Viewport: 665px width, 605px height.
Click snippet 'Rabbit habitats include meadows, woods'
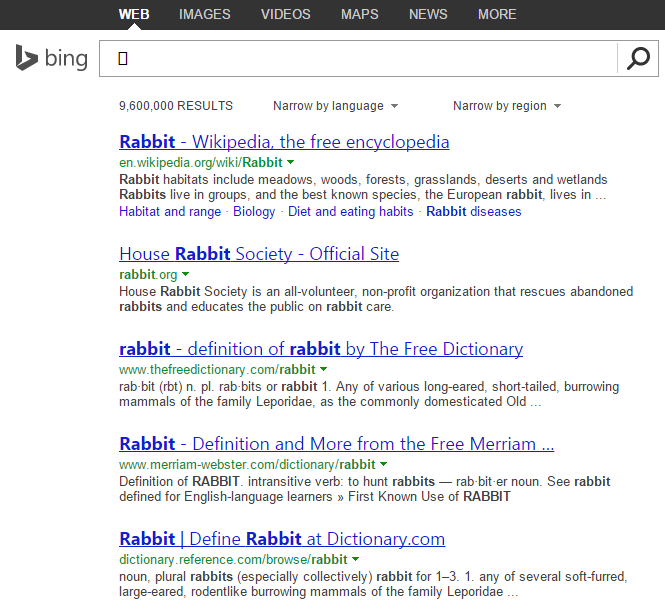pyautogui.click(x=363, y=187)
